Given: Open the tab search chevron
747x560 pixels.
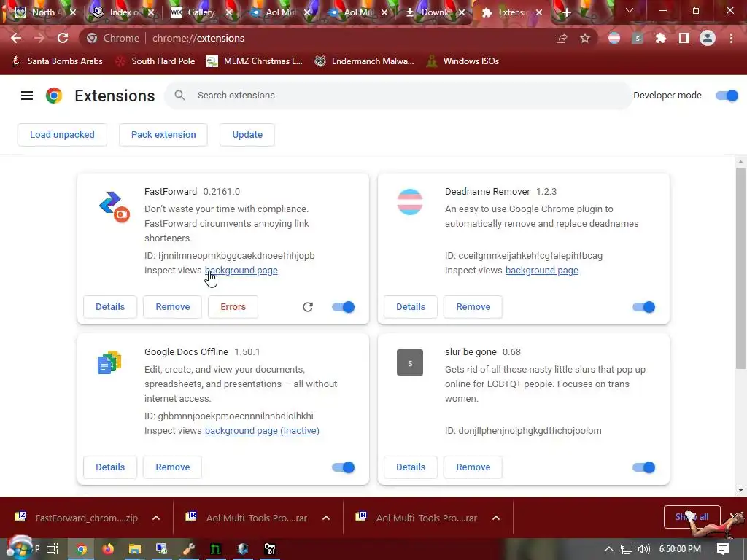Looking at the screenshot, I should (630, 10).
